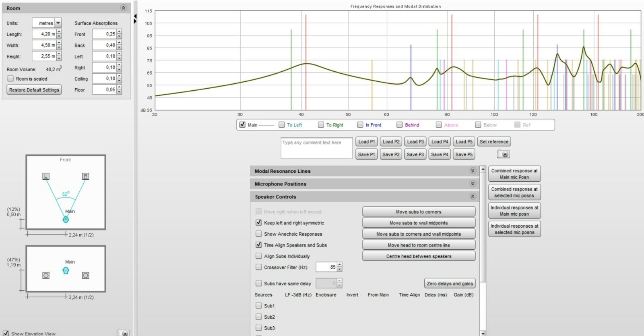Save to preset P5
This screenshot has width=644, height=336.
pos(464,154)
